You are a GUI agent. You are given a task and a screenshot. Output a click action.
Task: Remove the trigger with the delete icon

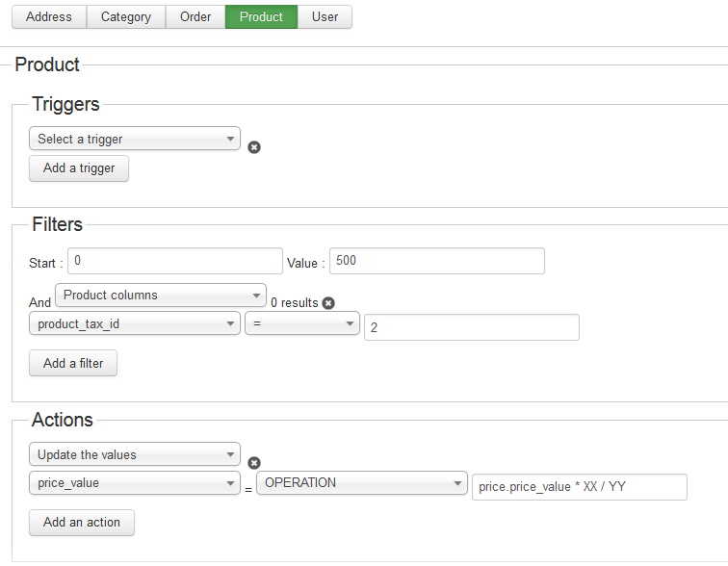[254, 147]
